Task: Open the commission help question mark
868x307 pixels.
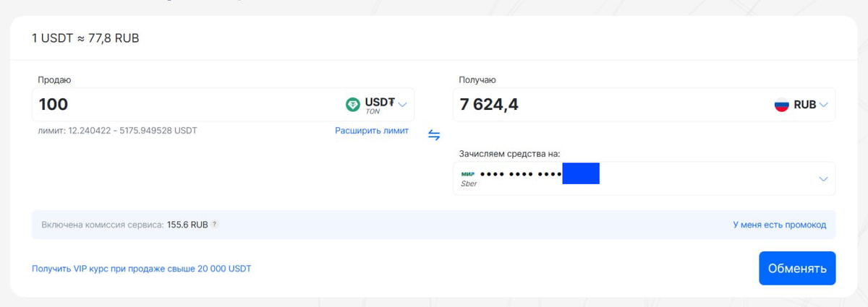Action: 214,225
